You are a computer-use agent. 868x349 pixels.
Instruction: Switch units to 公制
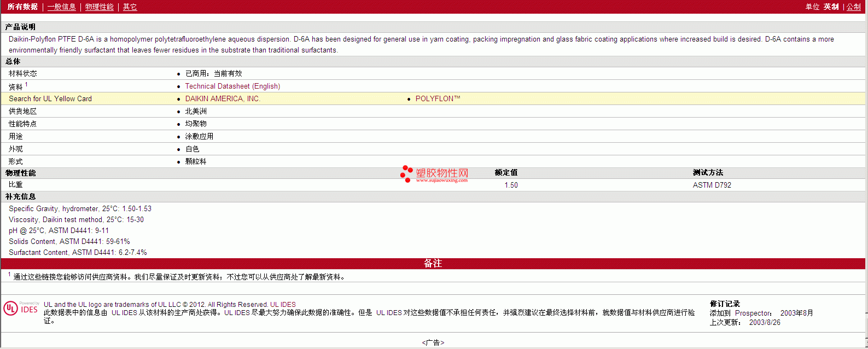click(854, 7)
